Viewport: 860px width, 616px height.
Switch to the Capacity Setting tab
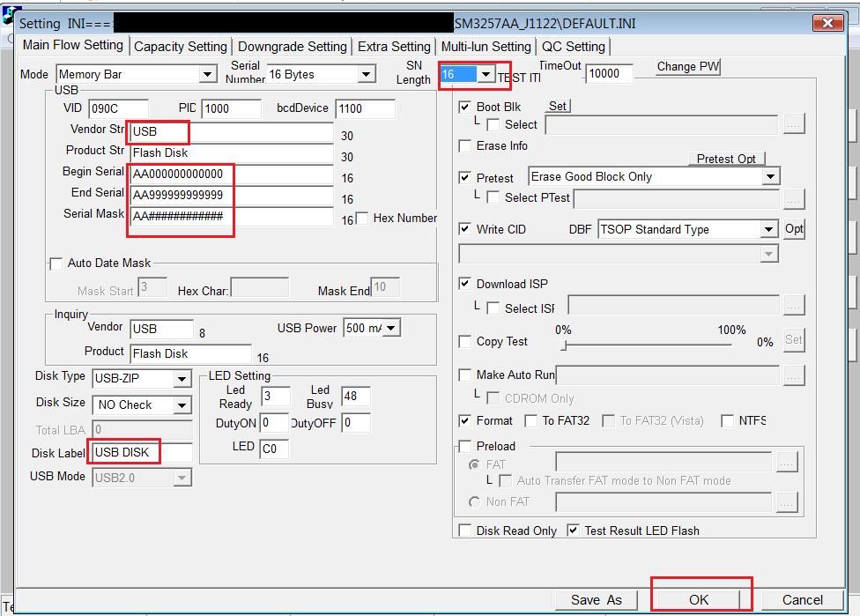pyautogui.click(x=181, y=47)
